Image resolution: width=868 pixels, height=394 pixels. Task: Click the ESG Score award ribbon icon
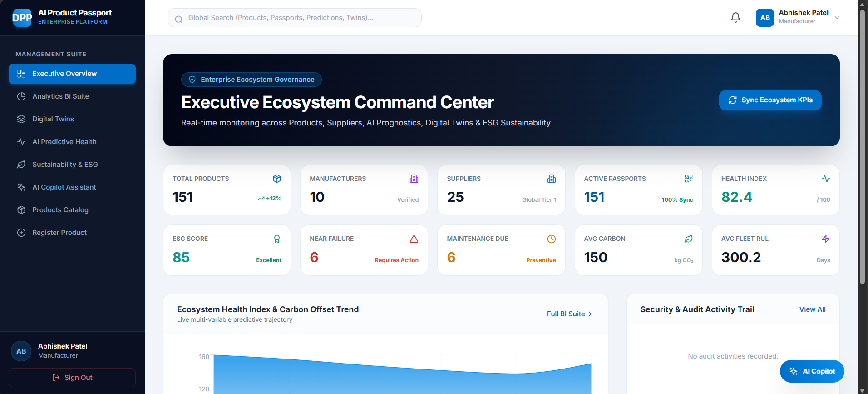point(277,239)
